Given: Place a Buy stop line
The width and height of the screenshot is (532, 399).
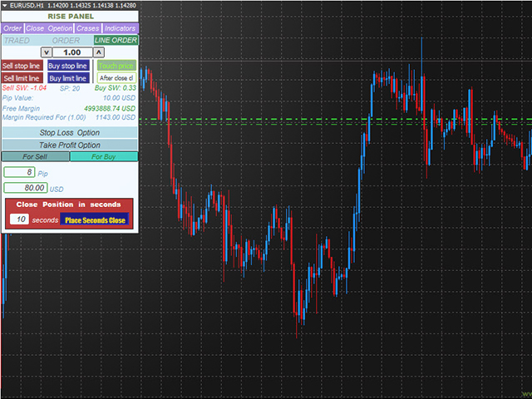Looking at the screenshot, I should click(68, 66).
